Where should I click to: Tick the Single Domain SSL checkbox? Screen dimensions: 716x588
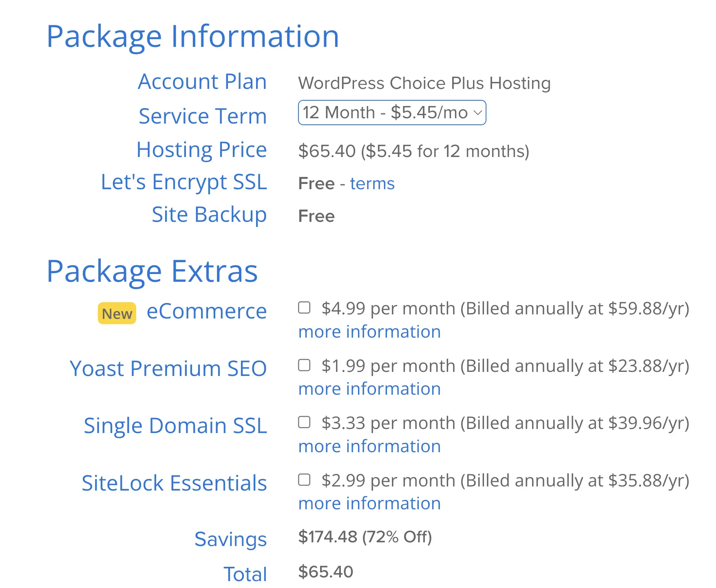[304, 422]
